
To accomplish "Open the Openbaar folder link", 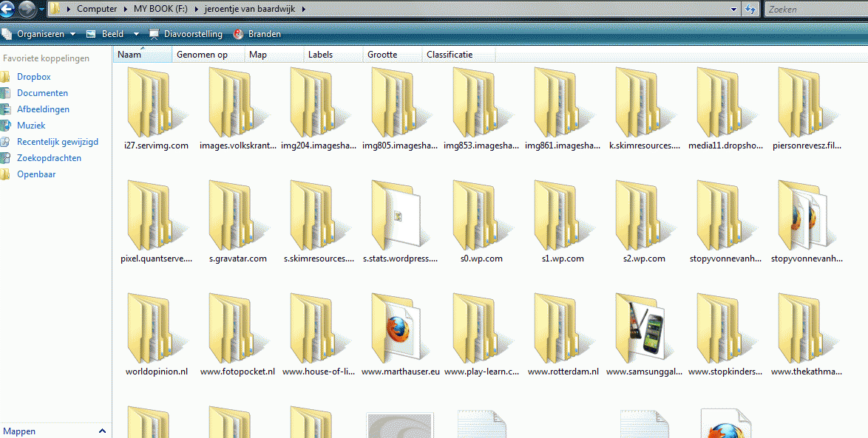I will click(x=36, y=174).
